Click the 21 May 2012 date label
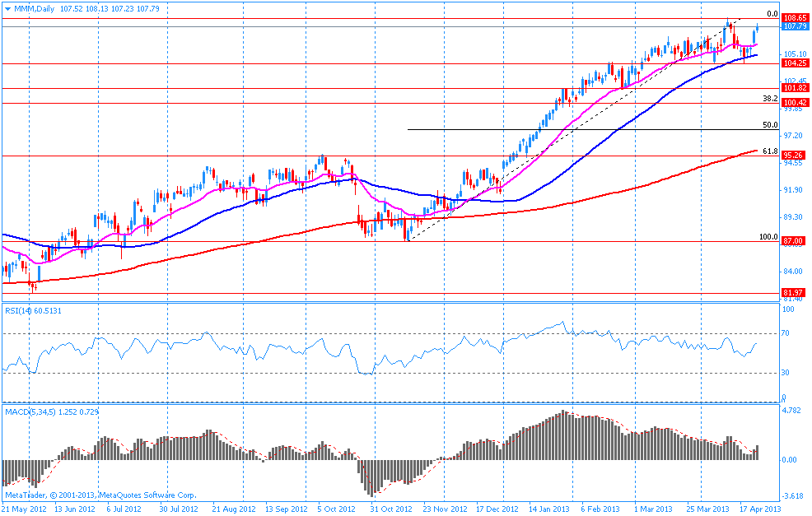The image size is (812, 516). pos(24,509)
